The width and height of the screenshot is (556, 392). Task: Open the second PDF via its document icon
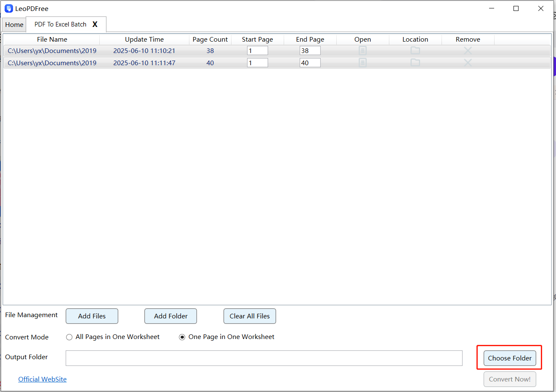362,62
